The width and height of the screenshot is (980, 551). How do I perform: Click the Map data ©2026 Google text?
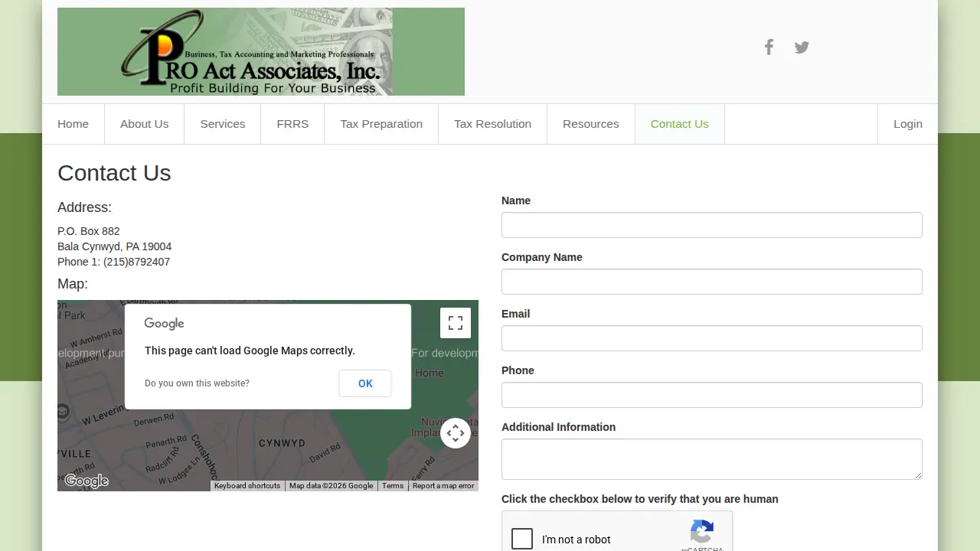pyautogui.click(x=332, y=486)
